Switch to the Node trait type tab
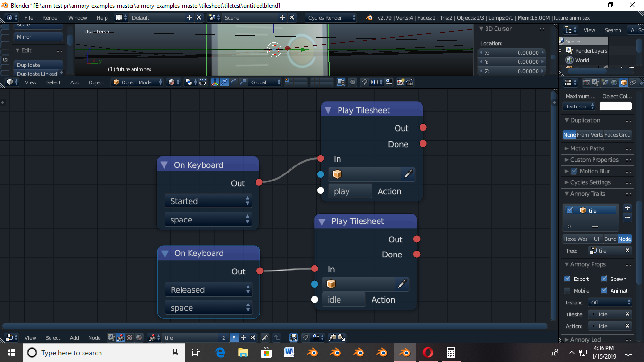Screen dimensions: 644x362 (x=625, y=239)
